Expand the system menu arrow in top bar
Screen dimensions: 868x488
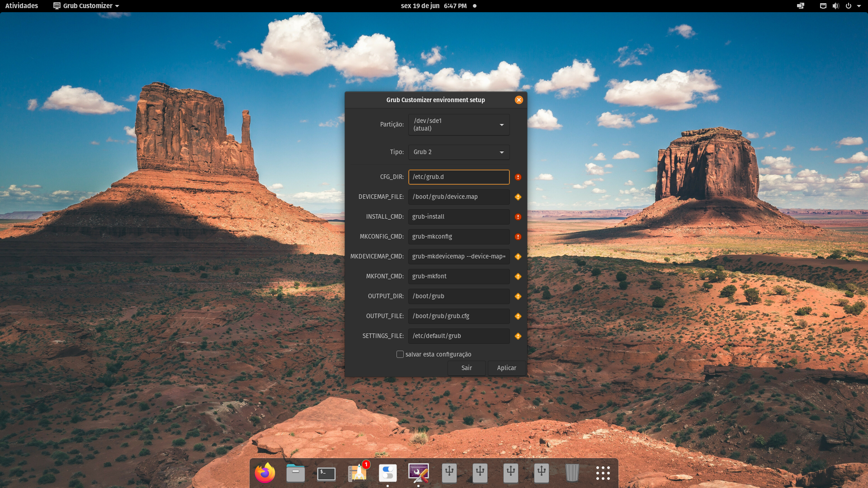point(859,6)
